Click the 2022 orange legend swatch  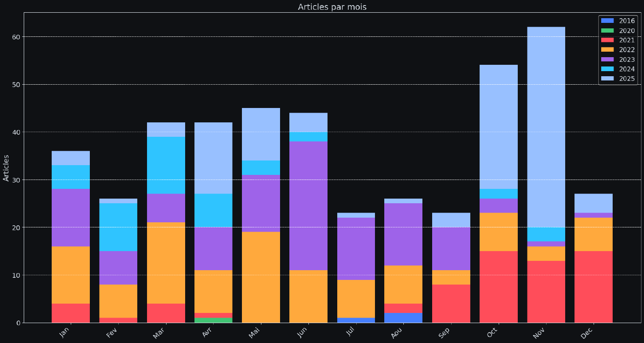(607, 50)
